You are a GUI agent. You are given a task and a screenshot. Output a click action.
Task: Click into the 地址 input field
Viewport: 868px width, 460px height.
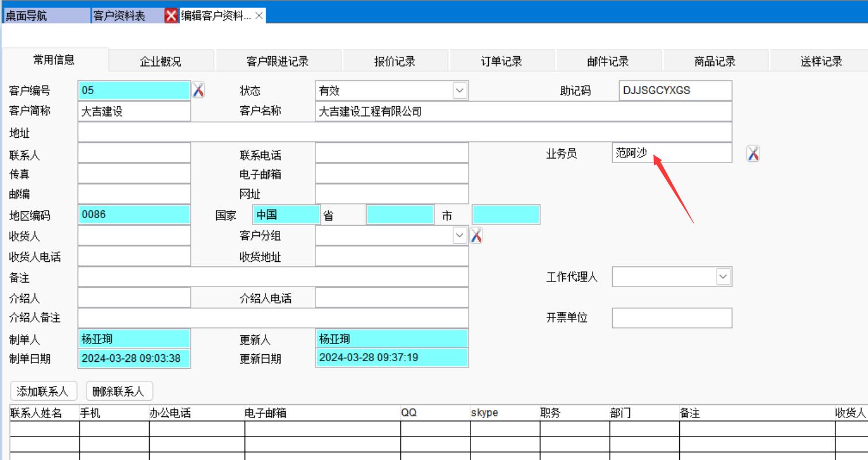click(x=404, y=132)
